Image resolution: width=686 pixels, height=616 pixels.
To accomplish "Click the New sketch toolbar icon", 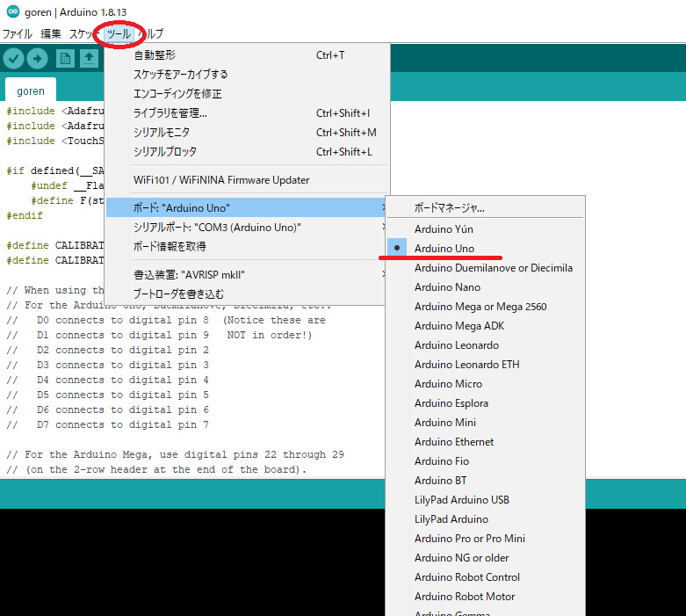I will pyautogui.click(x=65, y=59).
